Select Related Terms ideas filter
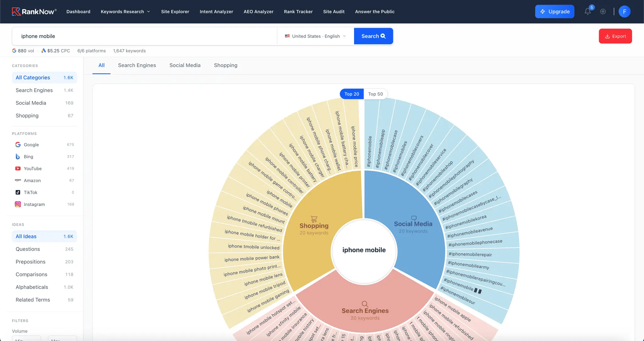This screenshot has height=341, width=644. tap(44, 300)
